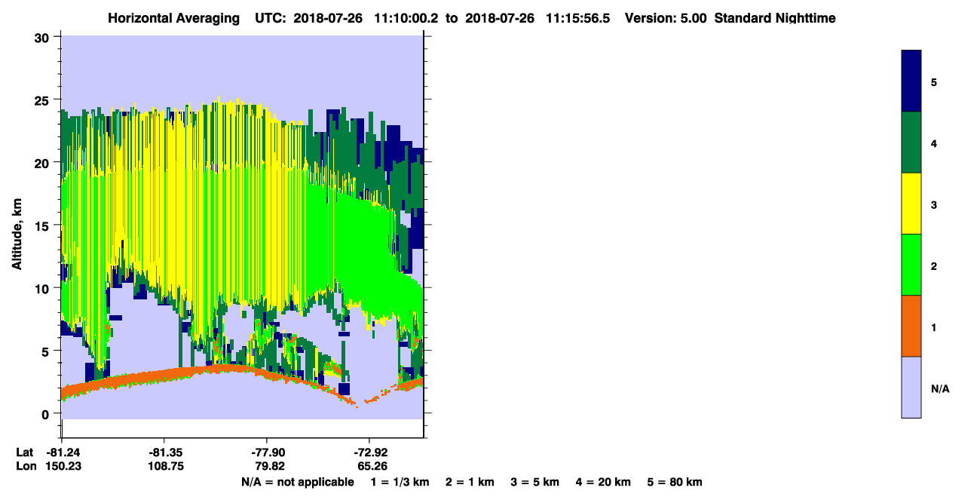Click the end time '11:15:56.5' in title
This screenshot has width=980, height=503.
(579, 18)
